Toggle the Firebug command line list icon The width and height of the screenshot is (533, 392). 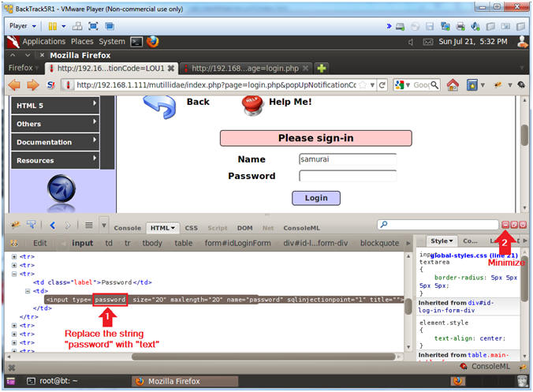[89, 225]
